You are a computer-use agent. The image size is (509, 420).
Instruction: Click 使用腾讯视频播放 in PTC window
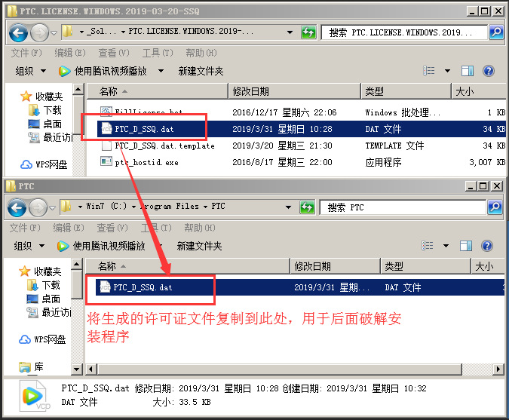pos(109,246)
